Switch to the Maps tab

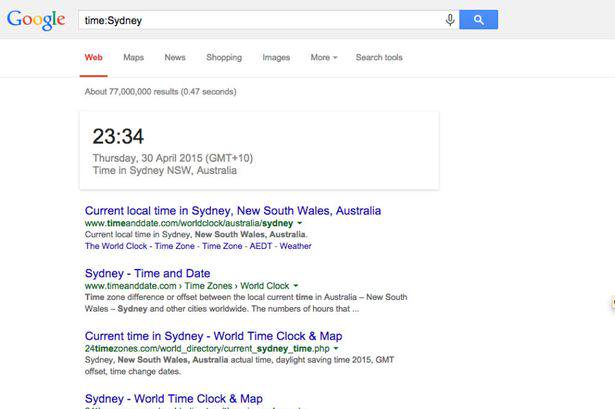133,58
